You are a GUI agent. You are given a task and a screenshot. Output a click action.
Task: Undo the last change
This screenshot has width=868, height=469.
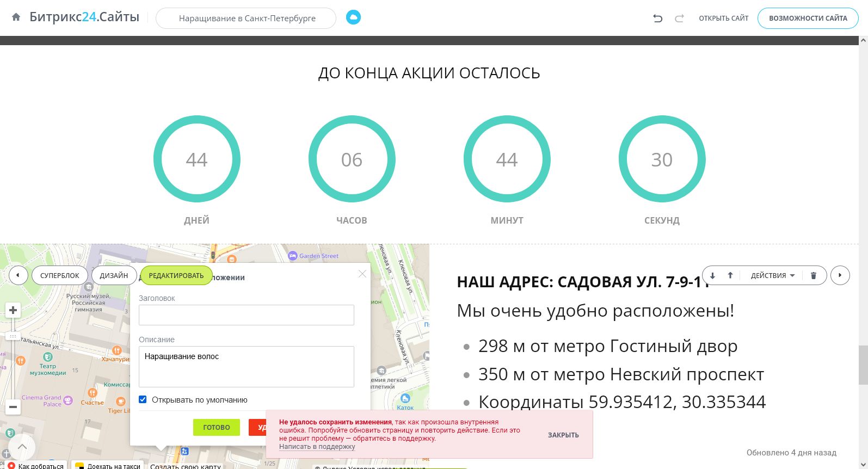[657, 18]
